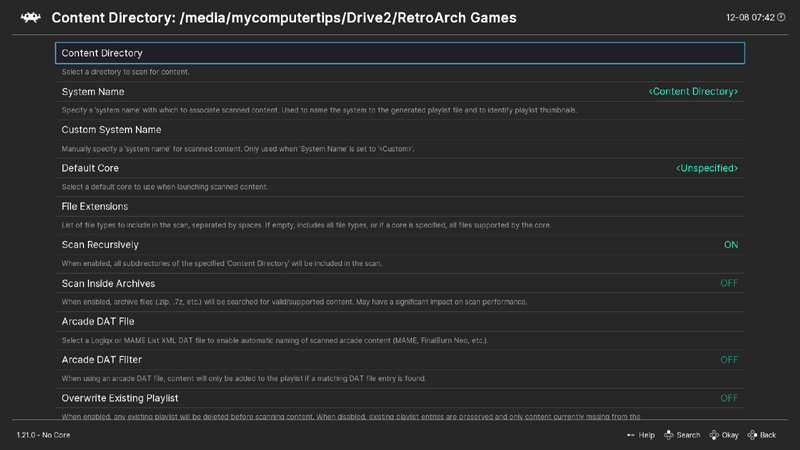The image size is (800, 450).
Task: Open System Name <Content Directory> selector
Action: click(x=693, y=92)
